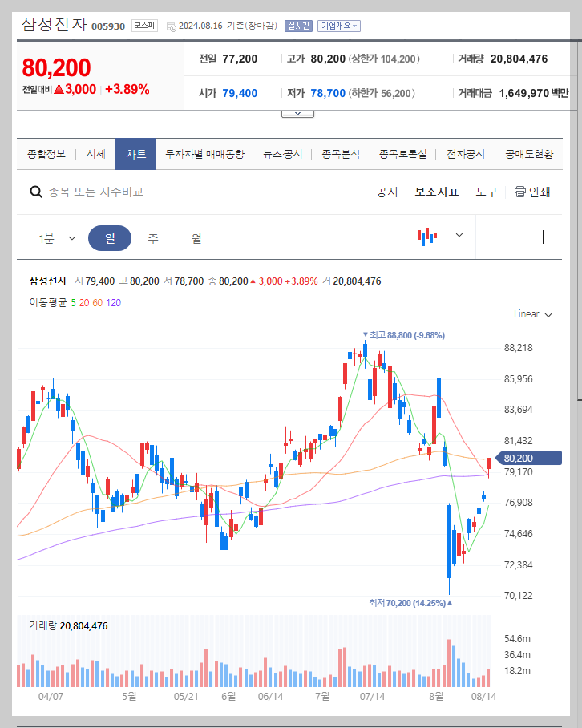Click the print icon next to 인쇄
Viewport: 582px width, 728px height.
pyautogui.click(x=519, y=192)
